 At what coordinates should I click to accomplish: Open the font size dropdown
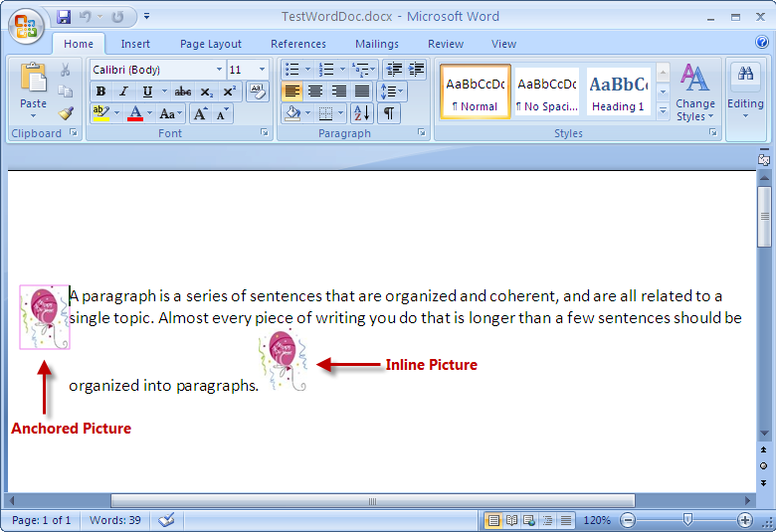click(x=263, y=70)
